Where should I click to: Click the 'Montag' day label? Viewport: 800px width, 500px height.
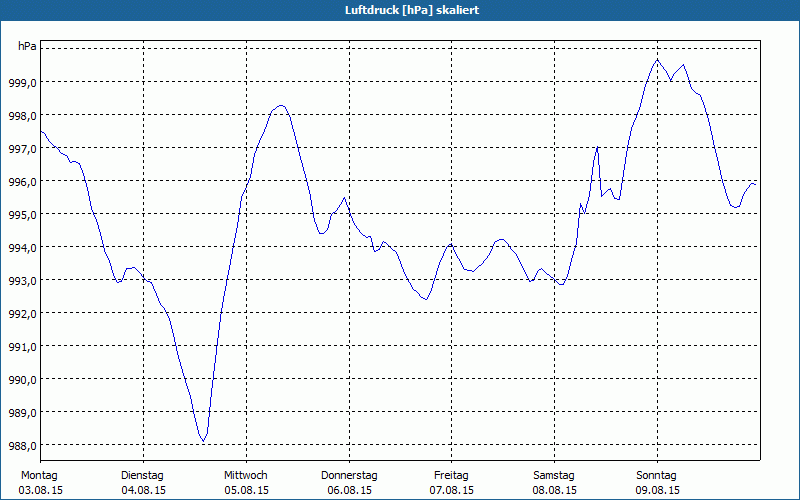39,476
